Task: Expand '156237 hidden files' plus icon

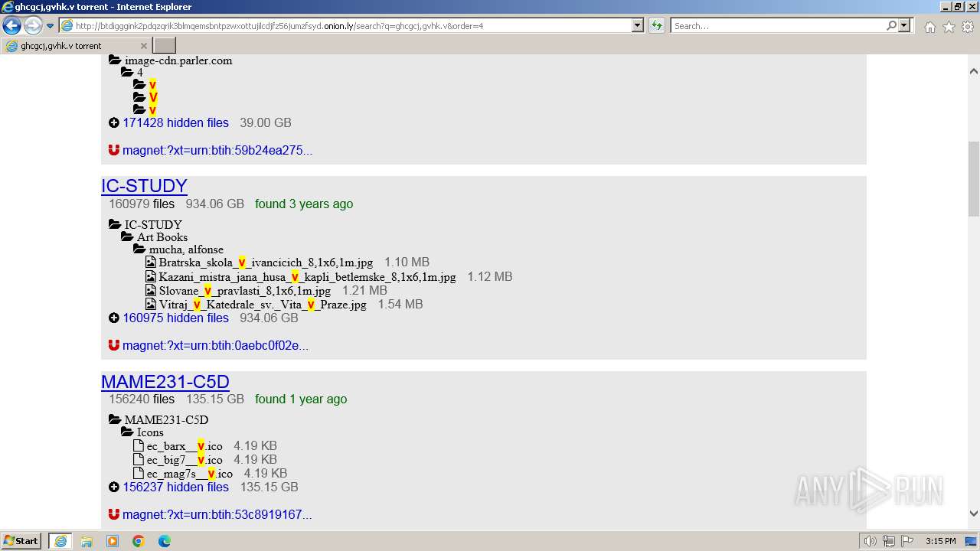Action: [114, 487]
